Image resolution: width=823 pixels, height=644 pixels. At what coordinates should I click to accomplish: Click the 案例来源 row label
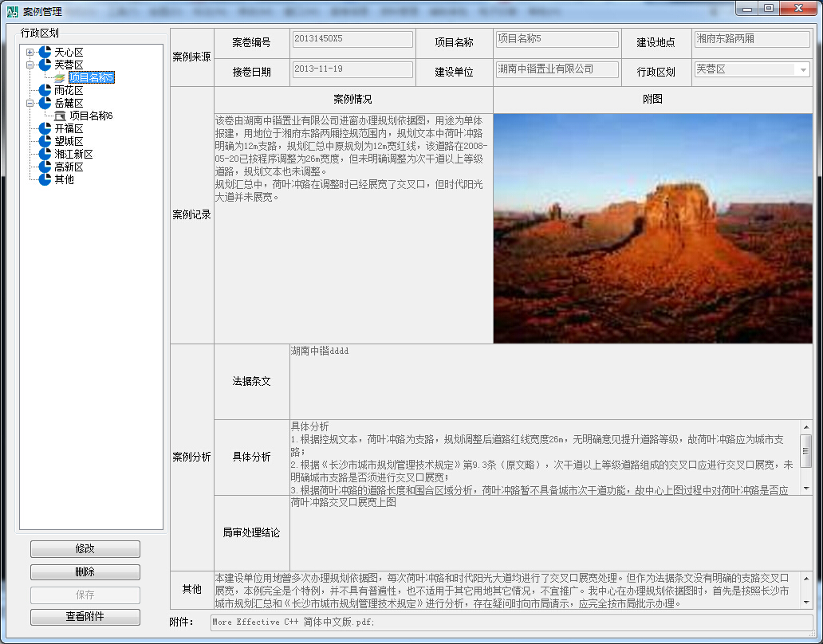coord(191,57)
